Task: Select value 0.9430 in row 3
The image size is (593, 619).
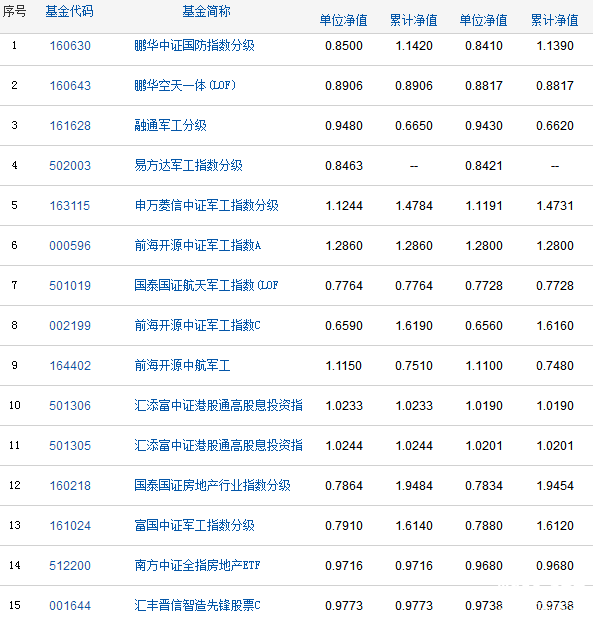Action: [x=484, y=126]
